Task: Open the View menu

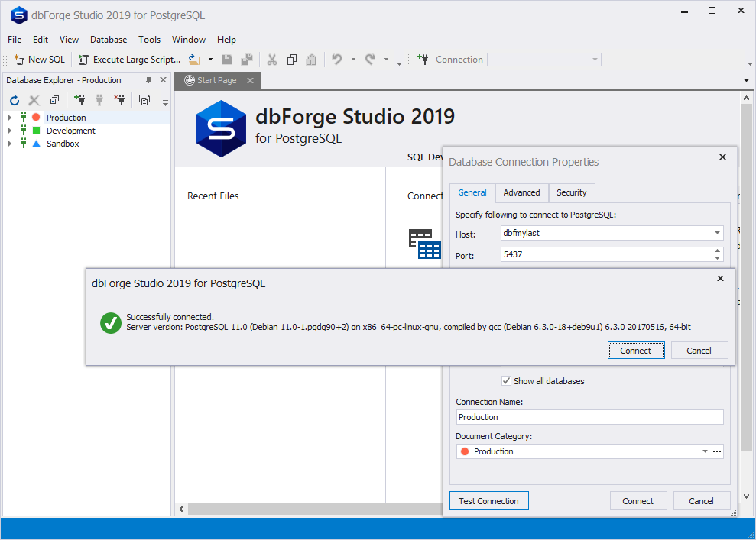Action: pos(69,40)
